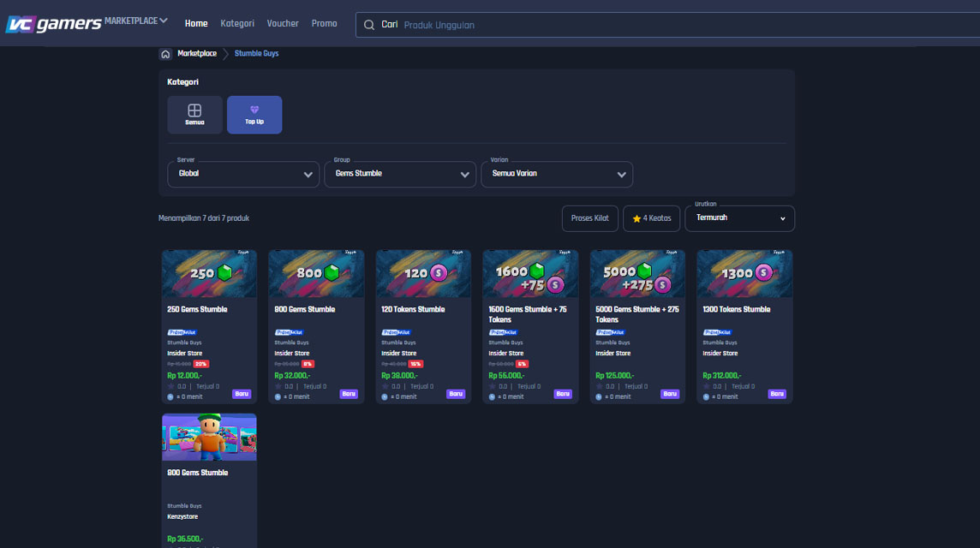This screenshot has width=980, height=548.
Task: Open the 1600 Gems + 75 Tokens thumbnail
Action: [530, 274]
